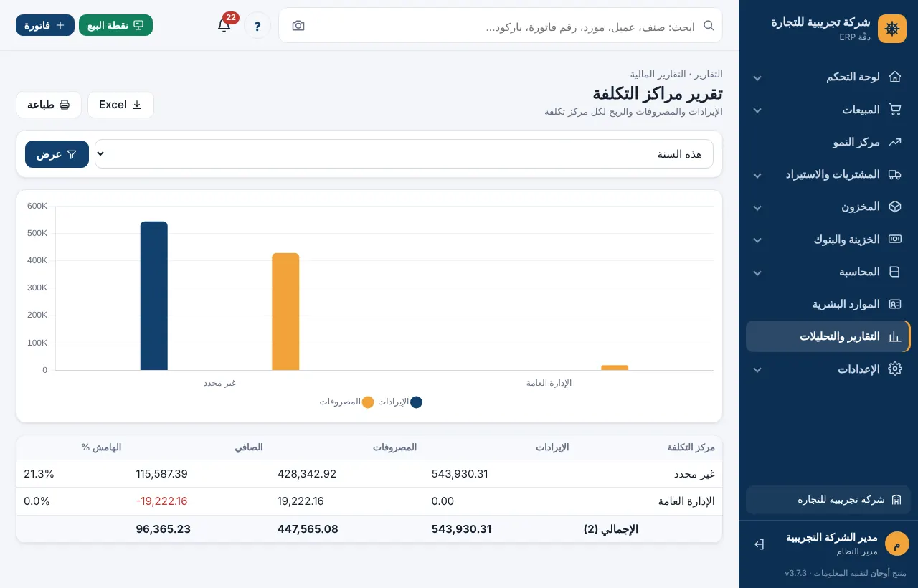Expand the لوحة التحكم chevron

click(757, 77)
